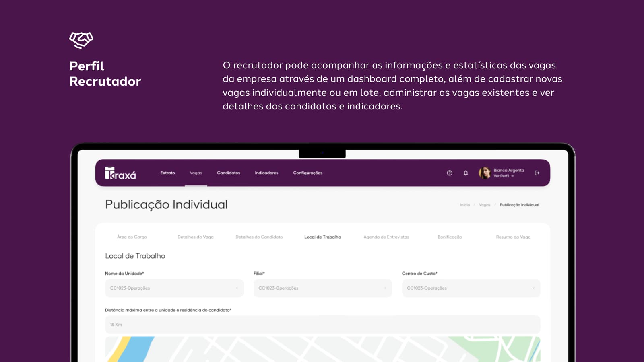Switch to Agenda de Entrevistas step
This screenshot has height=362, width=644.
[386, 237]
